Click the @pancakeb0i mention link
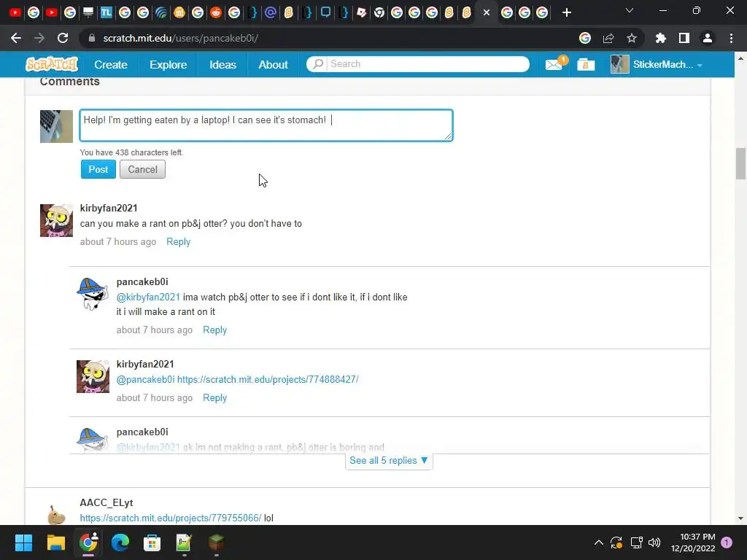Image resolution: width=747 pixels, height=560 pixels. click(x=146, y=379)
